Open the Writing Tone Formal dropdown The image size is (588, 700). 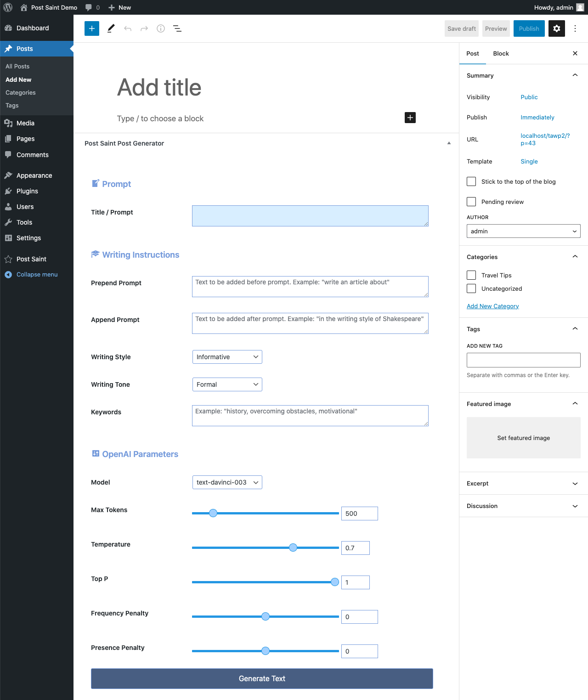(227, 384)
